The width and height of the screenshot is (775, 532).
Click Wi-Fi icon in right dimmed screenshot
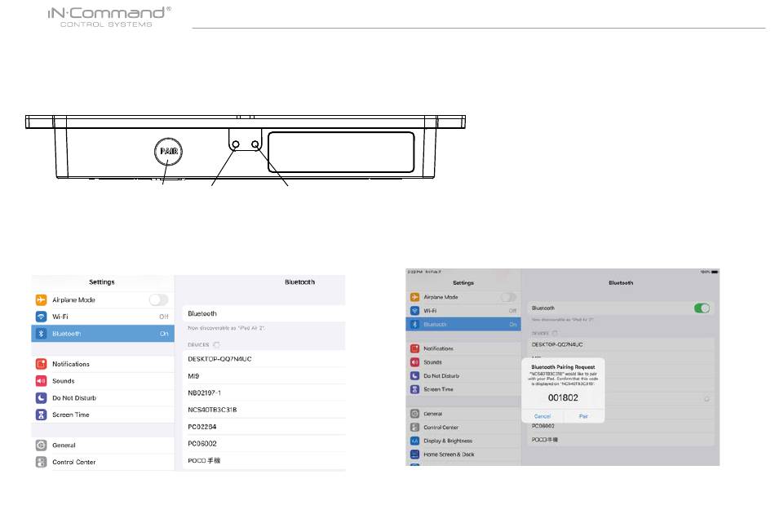point(414,311)
